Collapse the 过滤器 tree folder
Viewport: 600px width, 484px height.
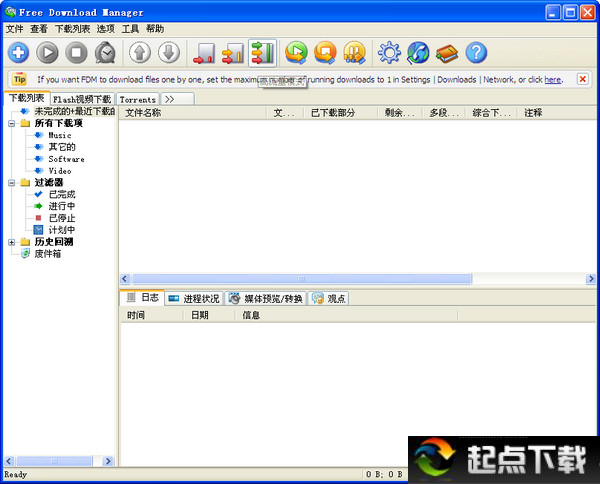coord(11,183)
